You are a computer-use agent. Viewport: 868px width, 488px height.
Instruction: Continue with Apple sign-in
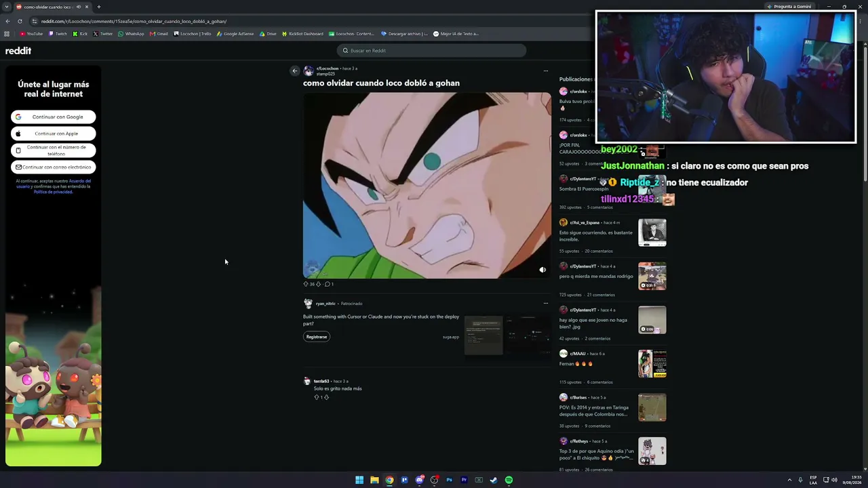click(54, 134)
